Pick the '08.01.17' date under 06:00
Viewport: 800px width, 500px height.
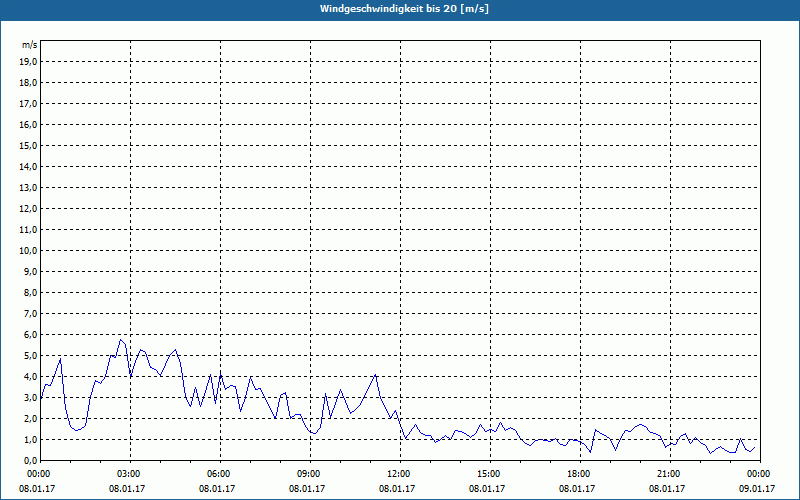(x=217, y=488)
